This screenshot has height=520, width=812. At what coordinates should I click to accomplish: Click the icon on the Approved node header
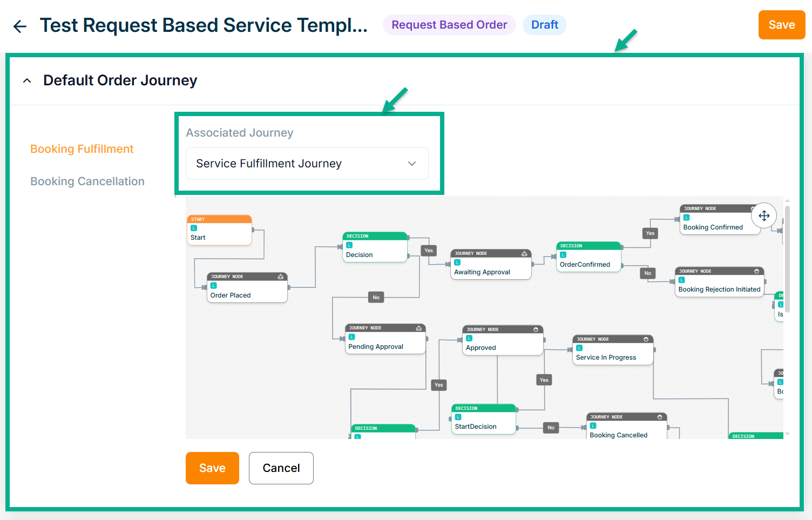pyautogui.click(x=536, y=329)
